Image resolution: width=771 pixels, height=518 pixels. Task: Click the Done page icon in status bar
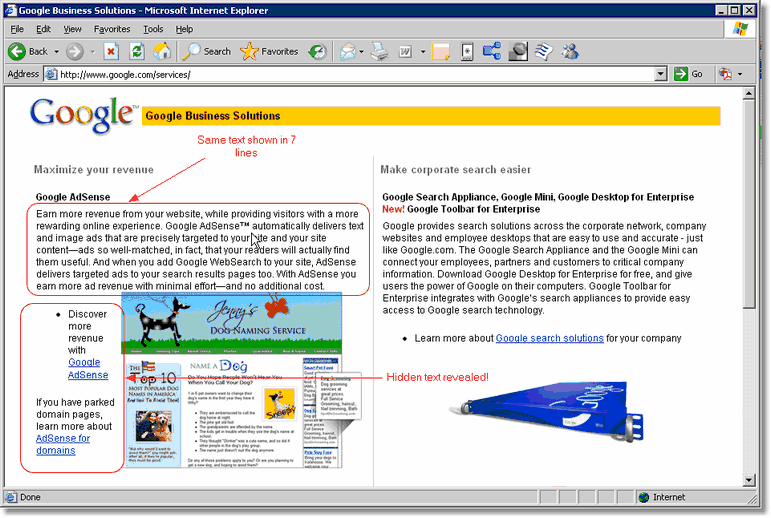[x=11, y=497]
